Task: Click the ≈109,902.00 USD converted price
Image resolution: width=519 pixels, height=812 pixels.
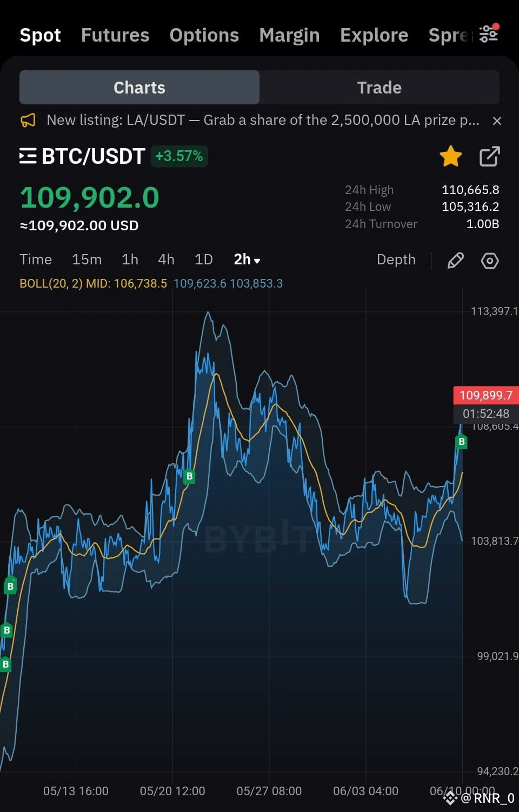Action: tap(79, 225)
